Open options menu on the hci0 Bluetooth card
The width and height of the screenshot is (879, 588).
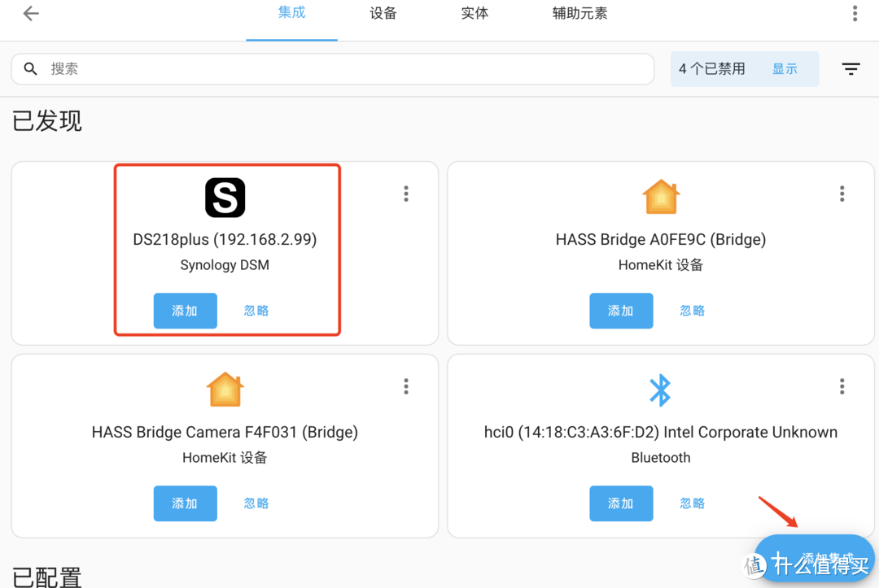[842, 386]
